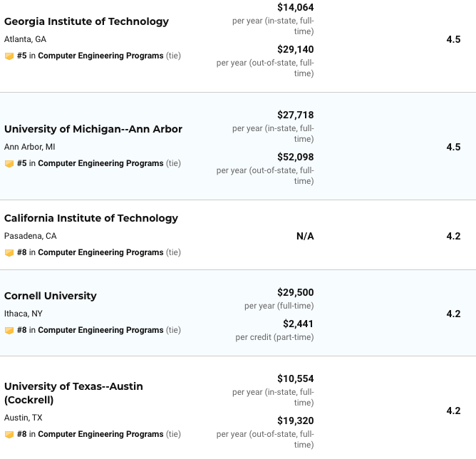Click Caltech's ranking badge icon
The width and height of the screenshot is (476, 459).
[9, 252]
